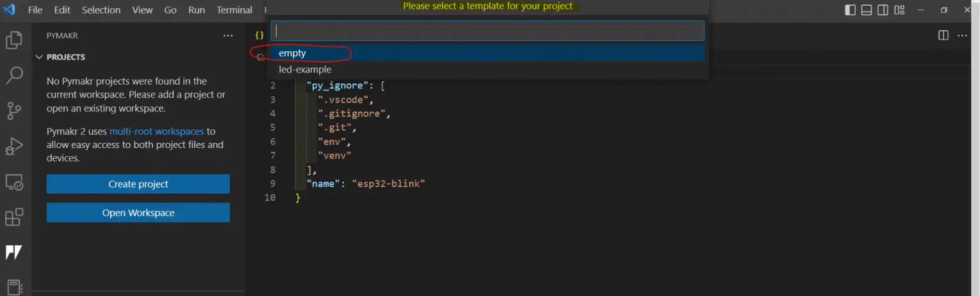Open the Explorer view in activity bar

pyautogui.click(x=14, y=40)
